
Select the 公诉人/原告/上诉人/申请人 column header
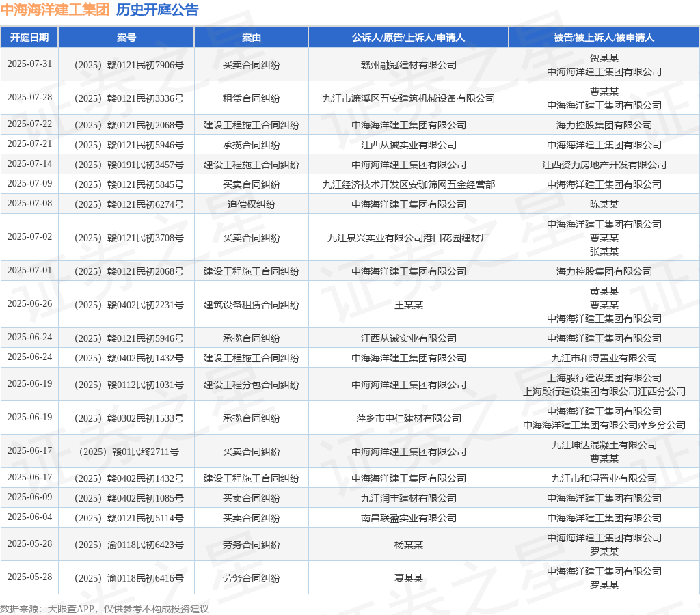coord(409,38)
